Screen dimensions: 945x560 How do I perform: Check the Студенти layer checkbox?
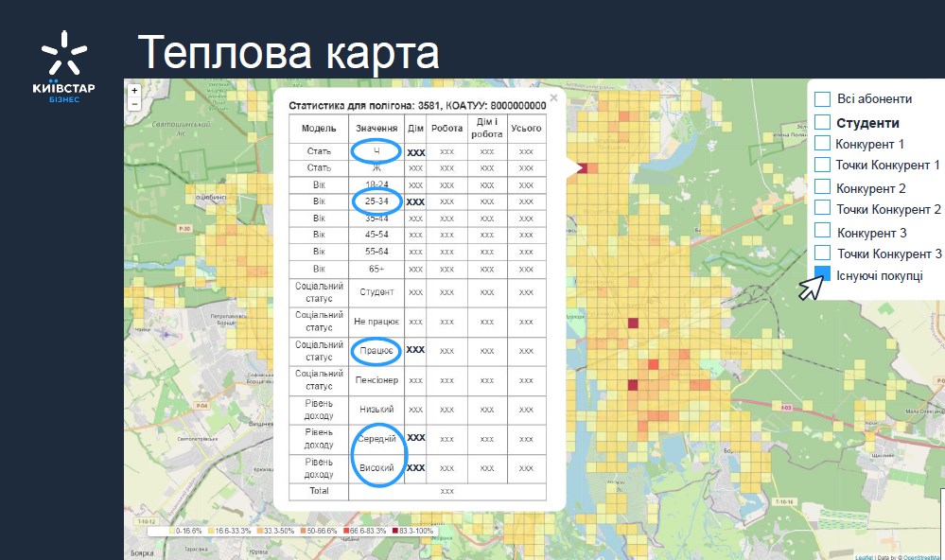pos(823,122)
